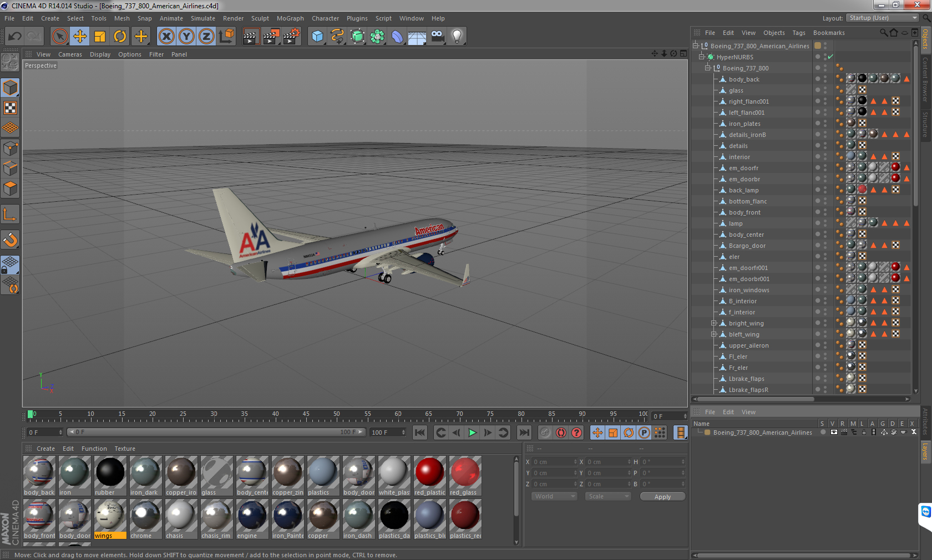This screenshot has height=560, width=932.
Task: Collapse the Boeing_737_800 null node
Action: 707,68
